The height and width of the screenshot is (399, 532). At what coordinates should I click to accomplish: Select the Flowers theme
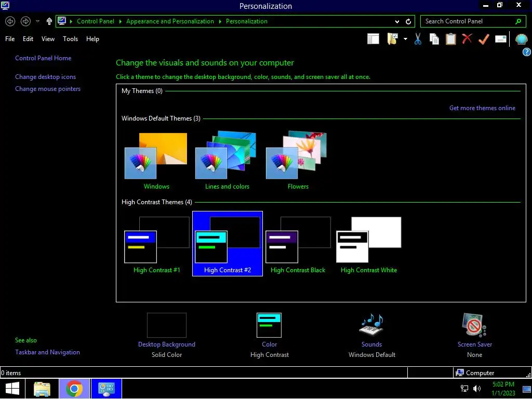(298, 161)
